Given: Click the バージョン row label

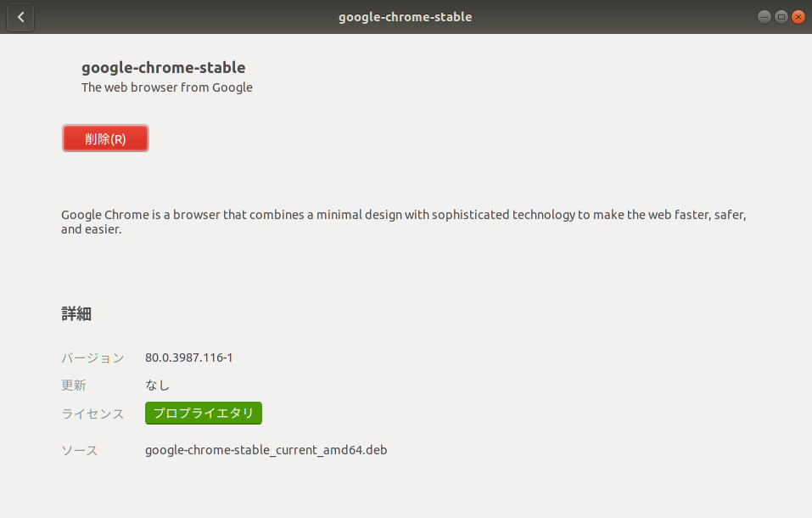Looking at the screenshot, I should pos(92,358).
